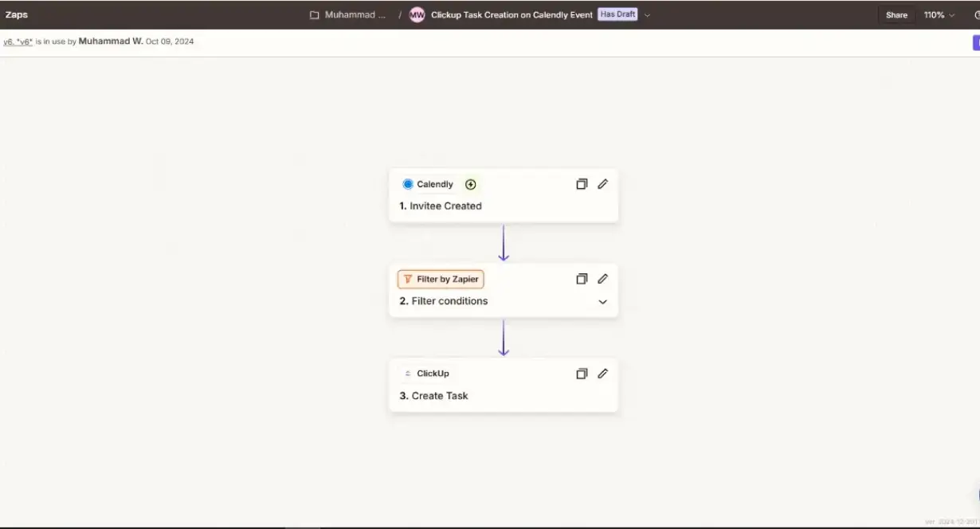980x529 pixels.
Task: Click the Oct 09, 2024 date text
Action: coord(170,41)
